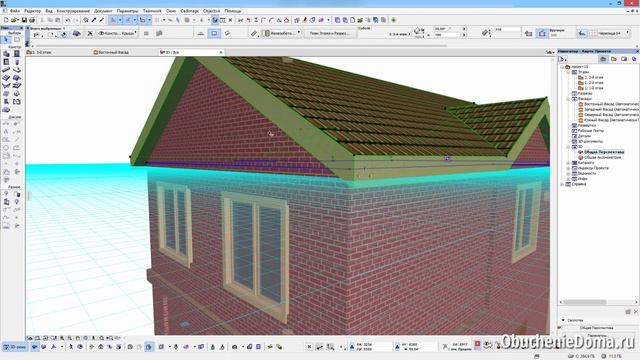
Task: Click the Find and Select icon
Action: coord(86,20)
